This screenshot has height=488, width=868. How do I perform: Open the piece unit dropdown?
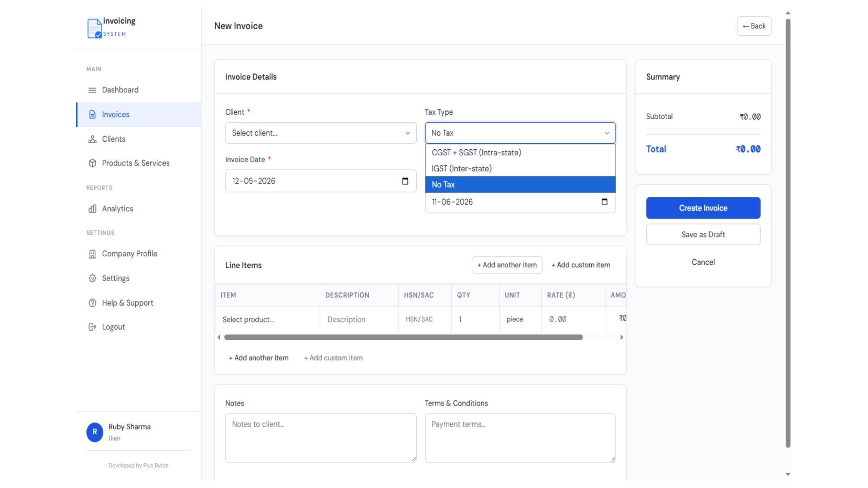(x=520, y=319)
